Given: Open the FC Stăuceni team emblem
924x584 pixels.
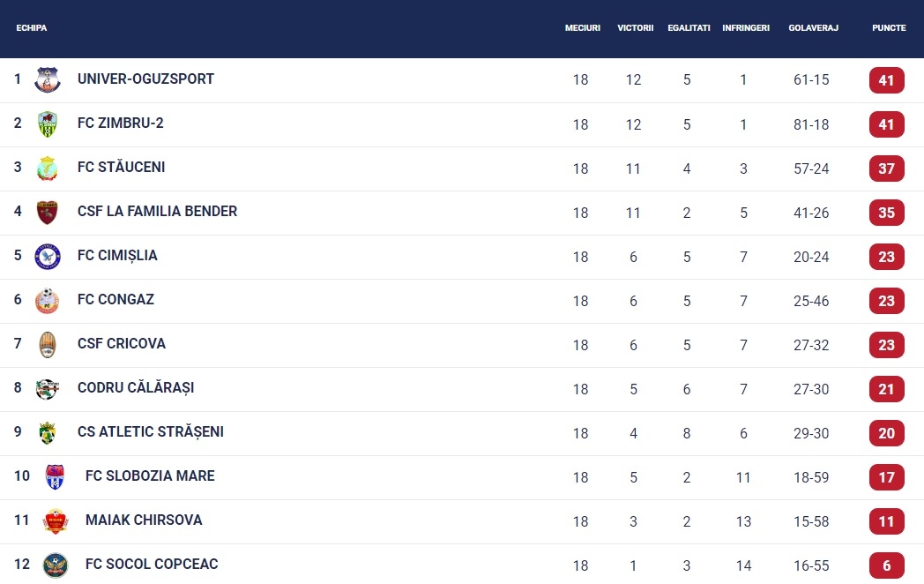Looking at the screenshot, I should pyautogui.click(x=47, y=168).
